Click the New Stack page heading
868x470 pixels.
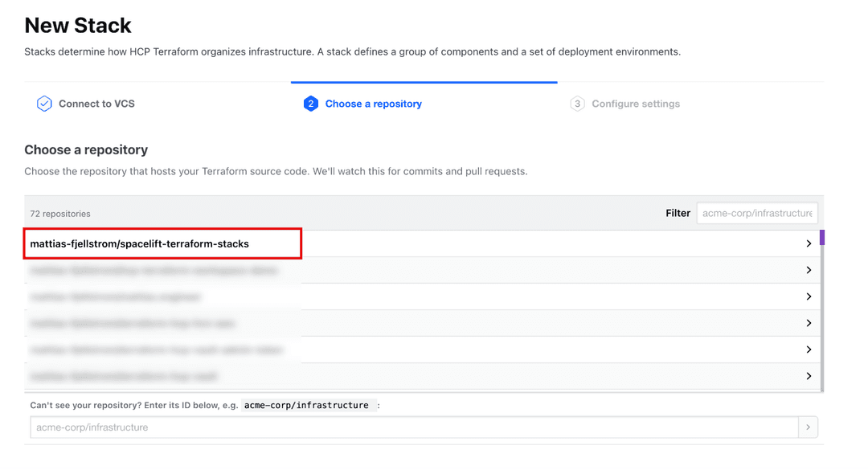77,25
